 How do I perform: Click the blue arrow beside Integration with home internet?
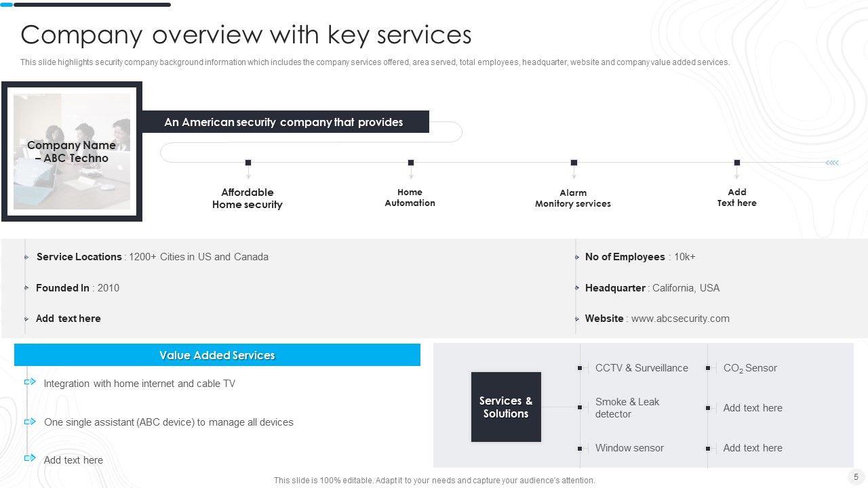(x=30, y=382)
